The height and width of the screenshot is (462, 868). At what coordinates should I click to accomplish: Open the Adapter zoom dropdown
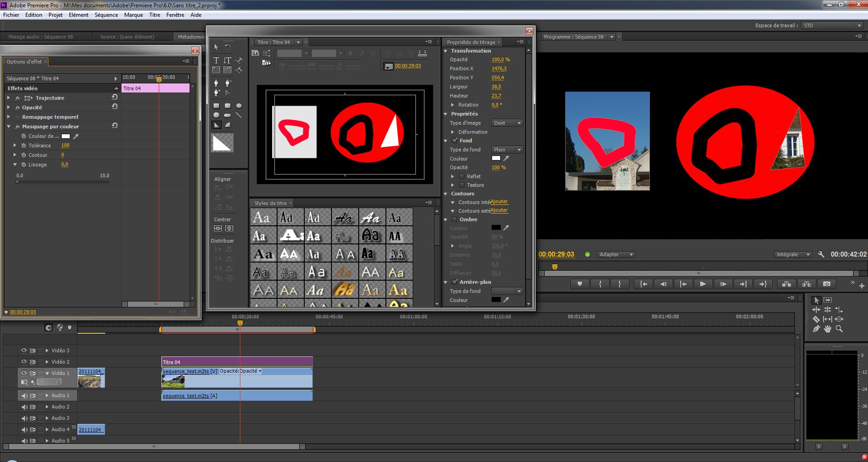click(615, 254)
